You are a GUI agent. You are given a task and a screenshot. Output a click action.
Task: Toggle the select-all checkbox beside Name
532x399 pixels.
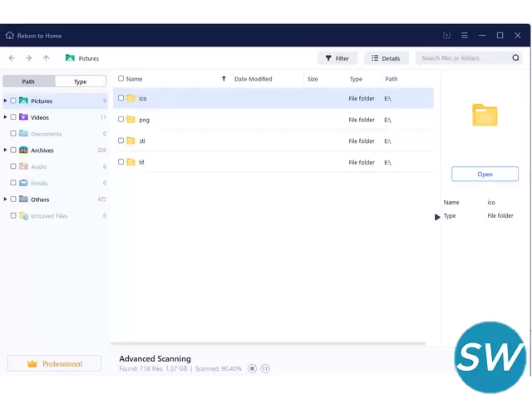121,79
